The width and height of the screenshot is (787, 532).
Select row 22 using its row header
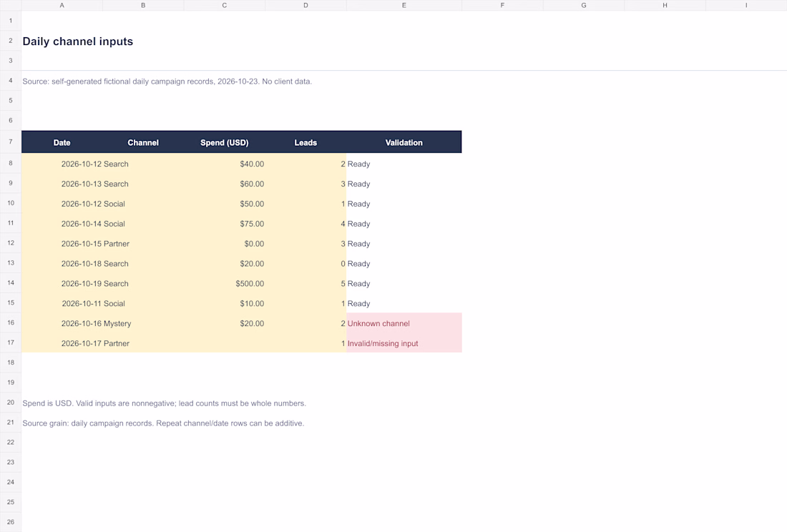[11, 442]
